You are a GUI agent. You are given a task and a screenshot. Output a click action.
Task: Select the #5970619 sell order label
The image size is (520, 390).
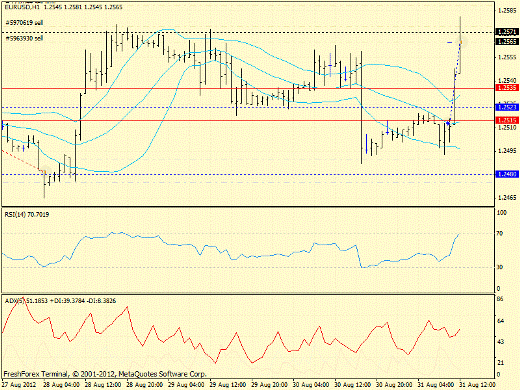point(24,23)
